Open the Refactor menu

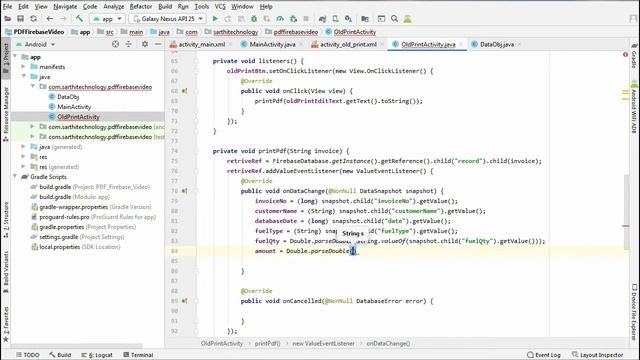pos(141,7)
